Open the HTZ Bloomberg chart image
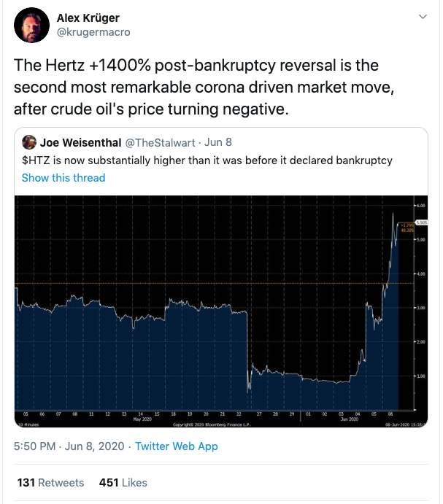Image resolution: width=443 pixels, height=504 pixels. coord(221,311)
